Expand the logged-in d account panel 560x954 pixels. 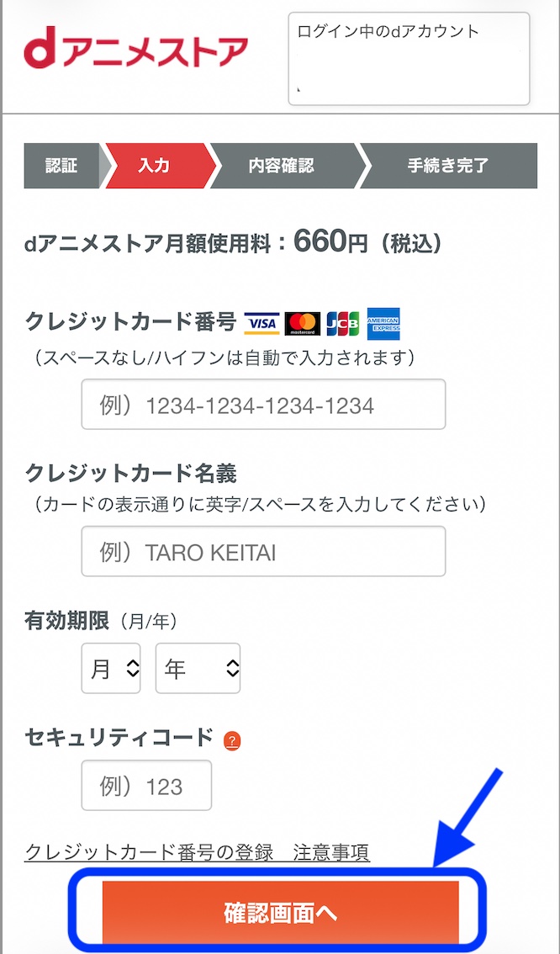pyautogui.click(x=409, y=57)
